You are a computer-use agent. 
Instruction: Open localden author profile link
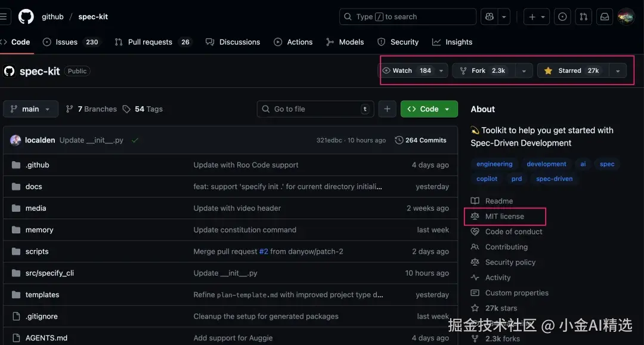coord(40,140)
